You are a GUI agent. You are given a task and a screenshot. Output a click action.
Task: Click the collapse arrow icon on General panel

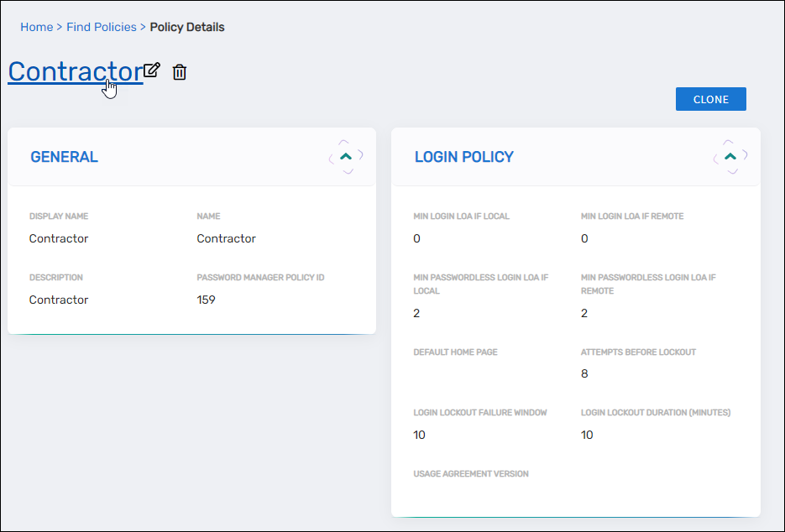(x=345, y=154)
